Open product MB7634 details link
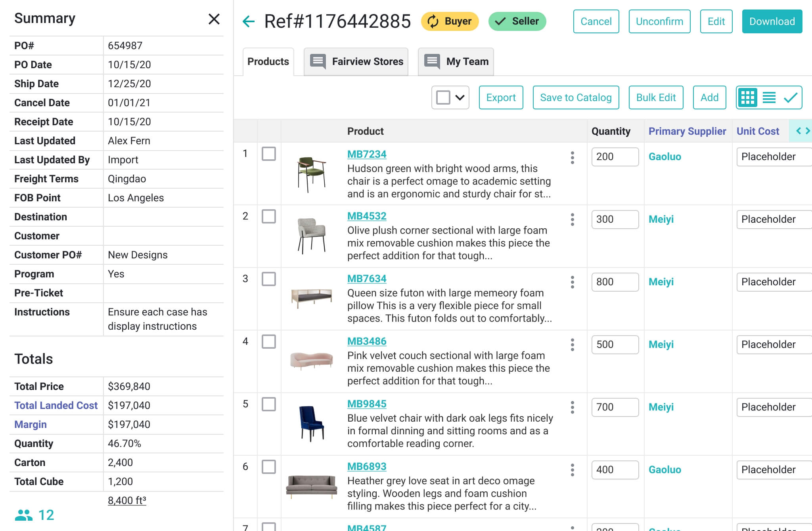Screen dimensions: 812x531 pyautogui.click(x=366, y=279)
